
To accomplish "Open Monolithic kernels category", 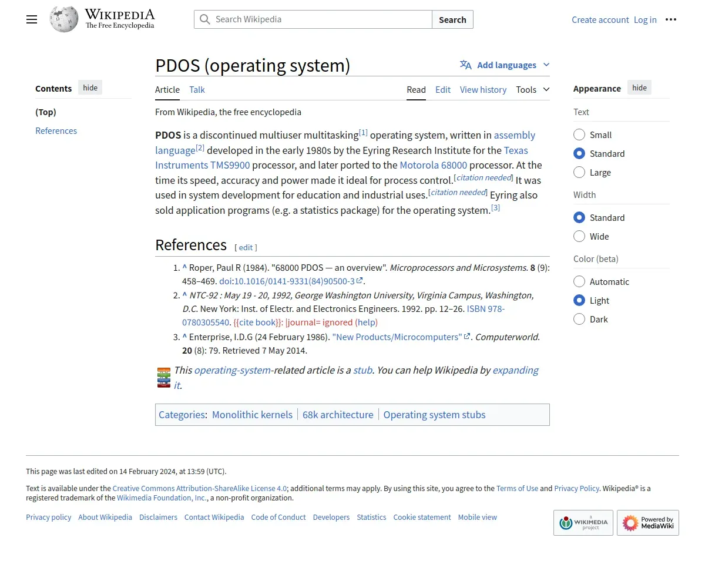I will [x=252, y=415].
